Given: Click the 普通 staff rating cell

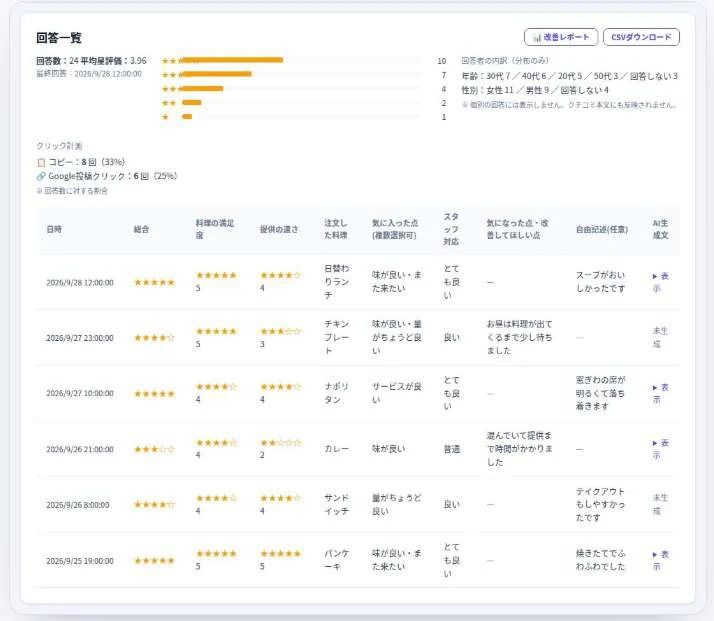Looking at the screenshot, I should (452, 449).
